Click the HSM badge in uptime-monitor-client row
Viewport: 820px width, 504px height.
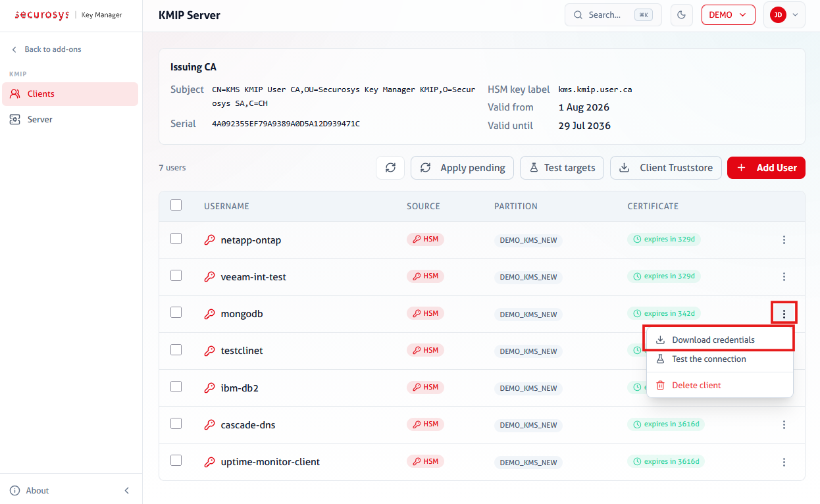tap(425, 461)
